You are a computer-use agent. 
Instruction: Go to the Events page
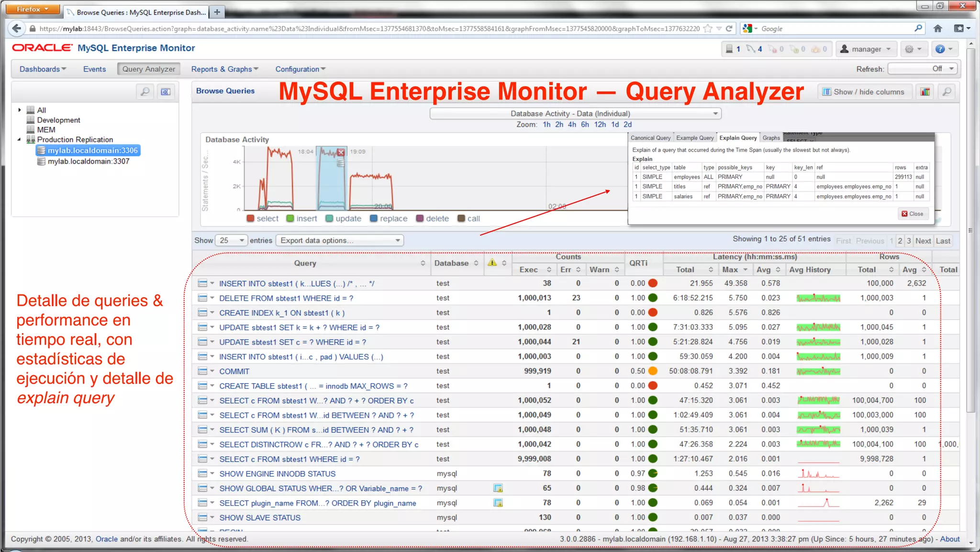(94, 69)
